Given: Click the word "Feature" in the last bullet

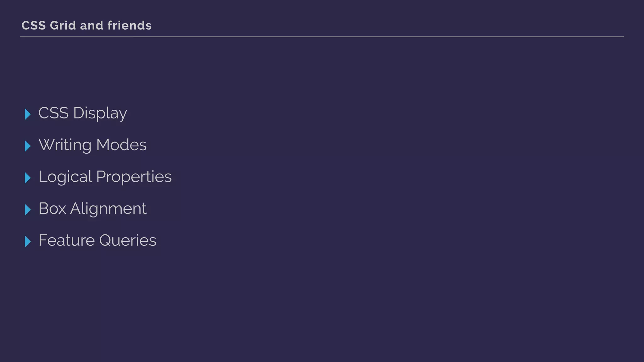Looking at the screenshot, I should 67,240.
